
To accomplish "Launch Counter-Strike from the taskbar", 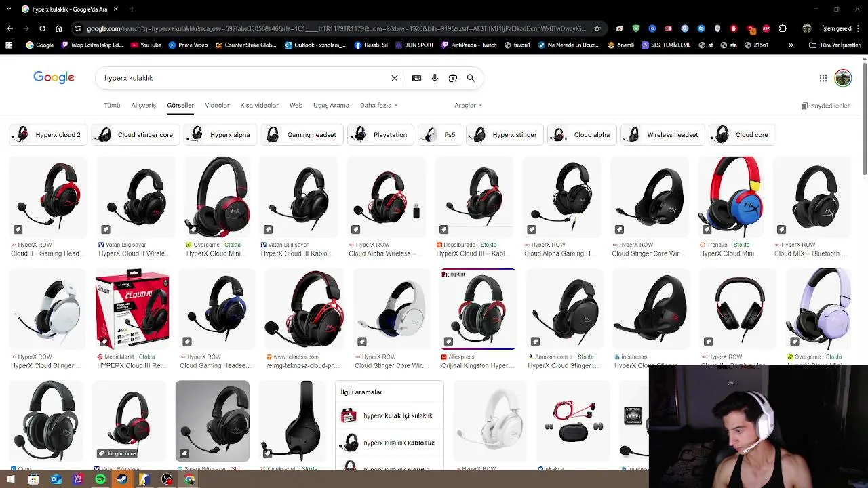I will (144, 480).
